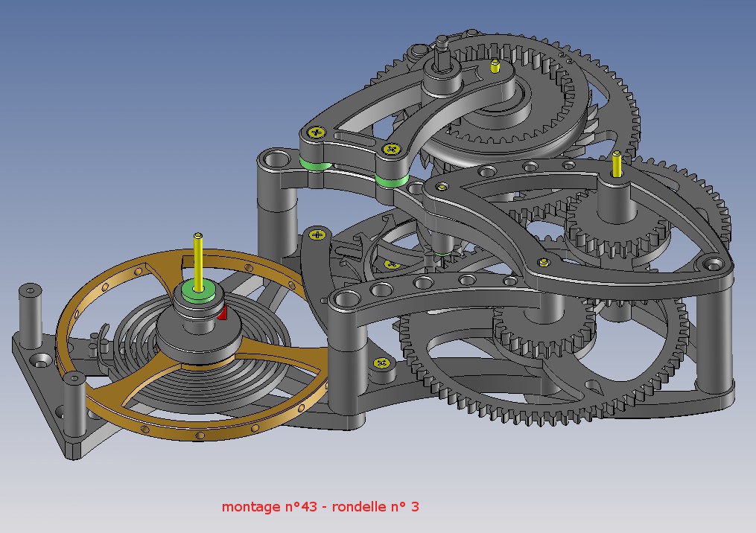Select the red marker on the balance hub
Screen dimensions: 756x533
(x=222, y=313)
